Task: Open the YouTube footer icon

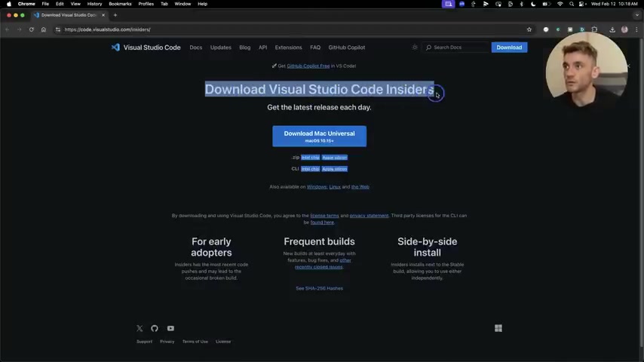Action: point(170,328)
